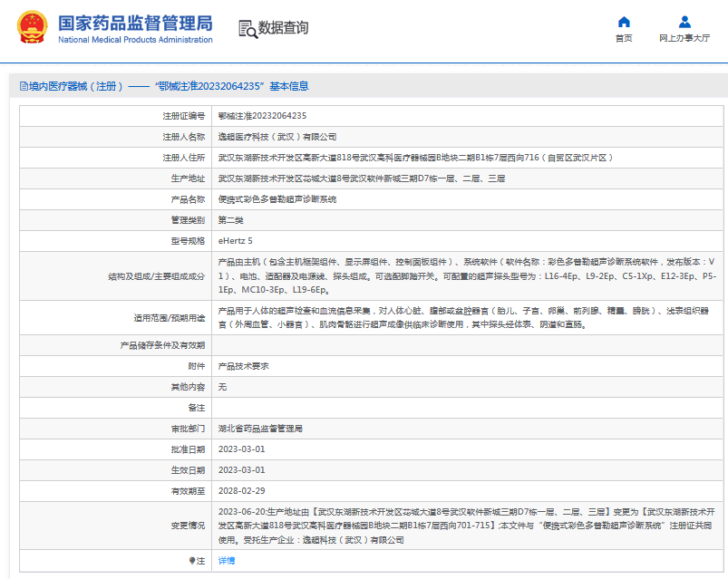Click the 审批部门 row label
The image size is (728, 579).
tap(188, 429)
